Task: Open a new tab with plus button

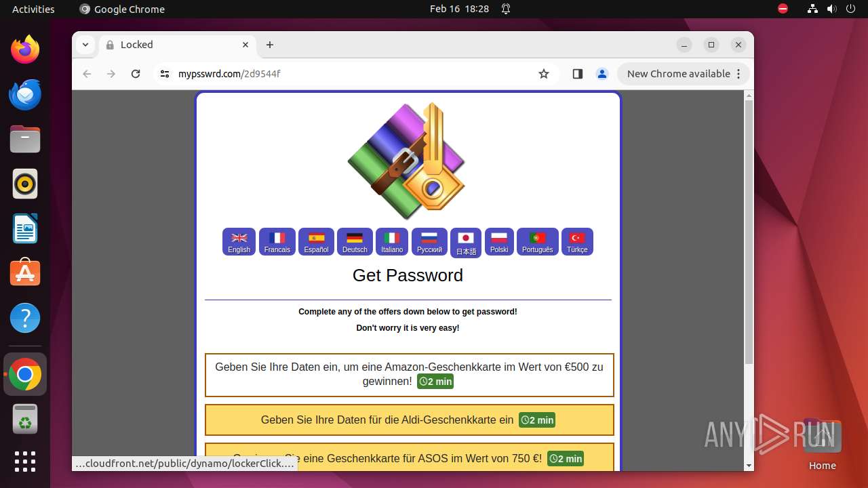Action: pyautogui.click(x=270, y=45)
